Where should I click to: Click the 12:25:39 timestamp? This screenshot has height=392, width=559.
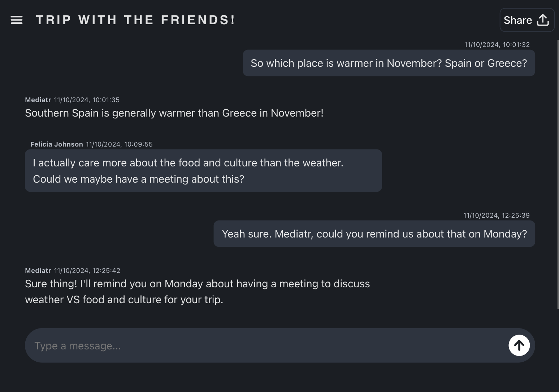point(496,215)
